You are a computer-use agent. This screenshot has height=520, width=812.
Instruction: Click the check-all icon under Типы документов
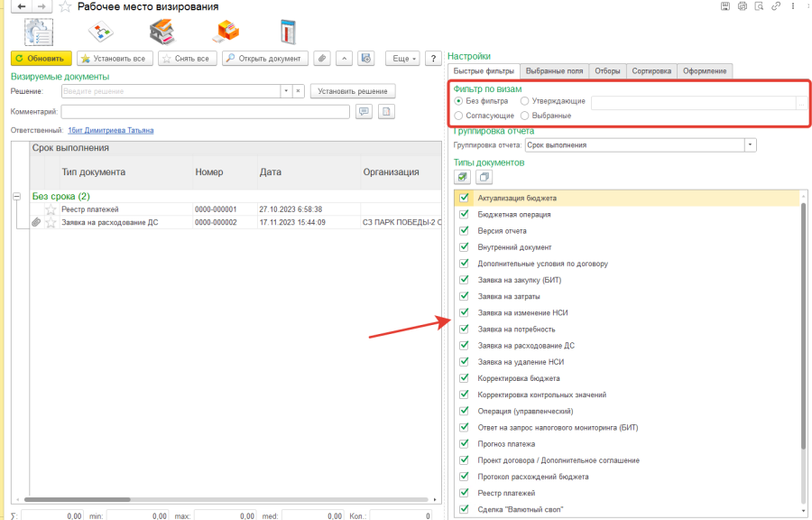coord(462,177)
